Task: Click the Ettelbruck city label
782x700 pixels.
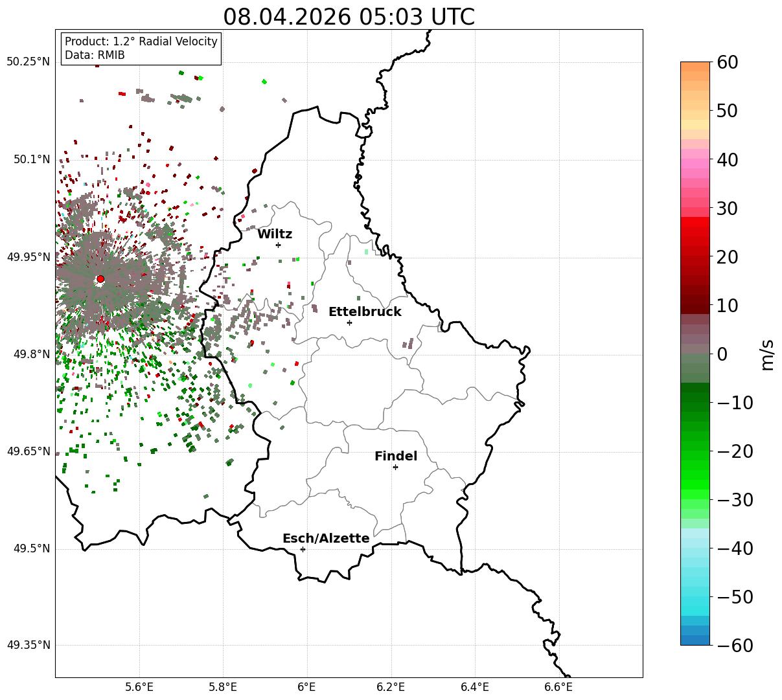Action: 365,312
